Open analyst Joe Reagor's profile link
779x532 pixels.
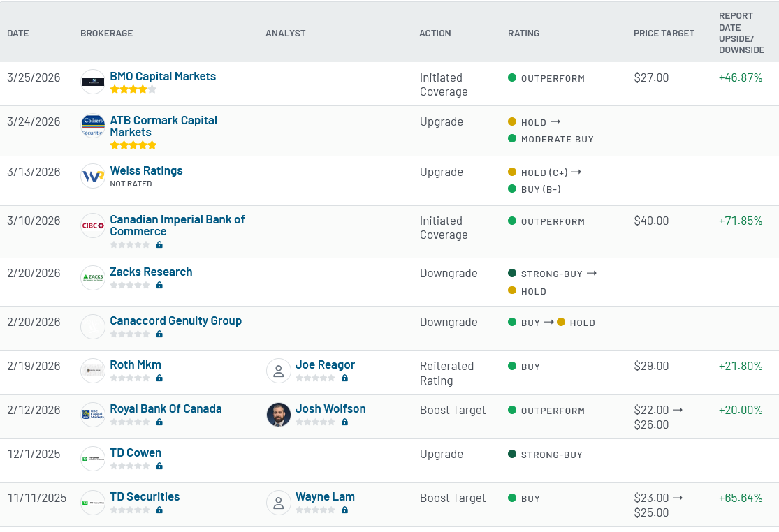click(325, 364)
